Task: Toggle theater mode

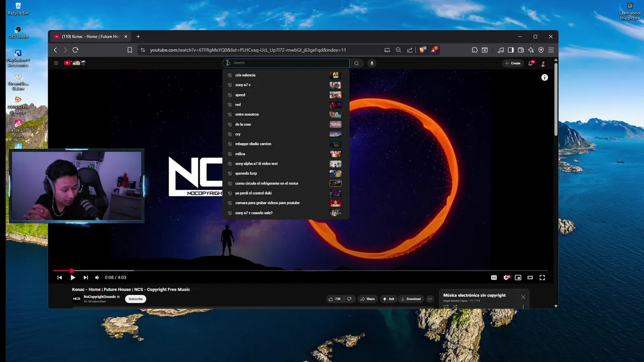Action: tap(530, 278)
